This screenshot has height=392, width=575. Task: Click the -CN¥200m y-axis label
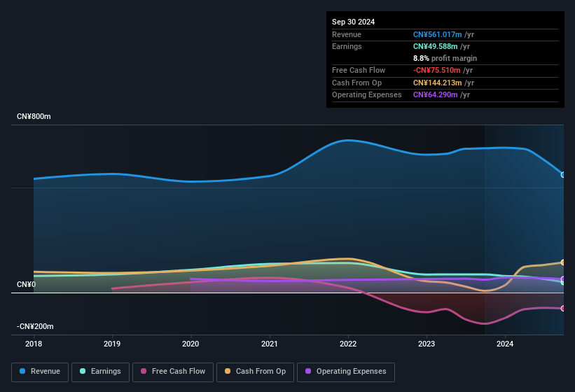pyautogui.click(x=36, y=326)
